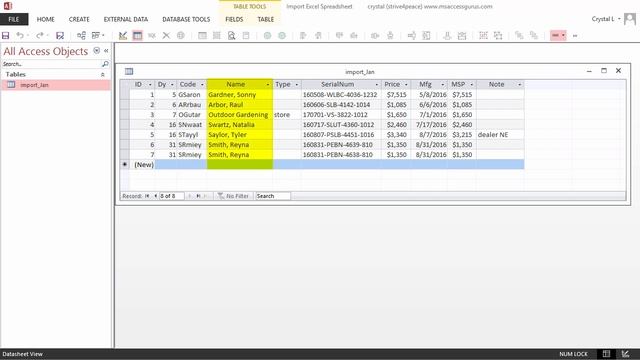
Task: Click the Type cell 'store'
Action: (287, 115)
